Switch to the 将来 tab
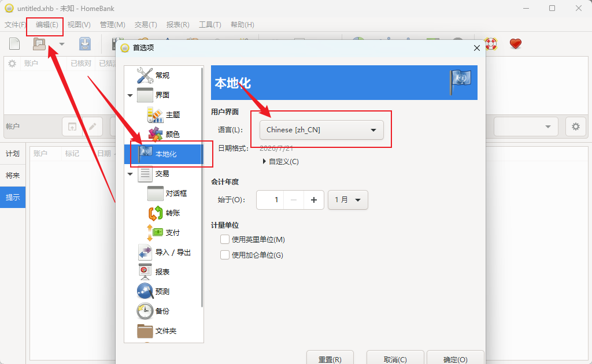Image resolution: width=592 pixels, height=364 pixels. (x=13, y=176)
